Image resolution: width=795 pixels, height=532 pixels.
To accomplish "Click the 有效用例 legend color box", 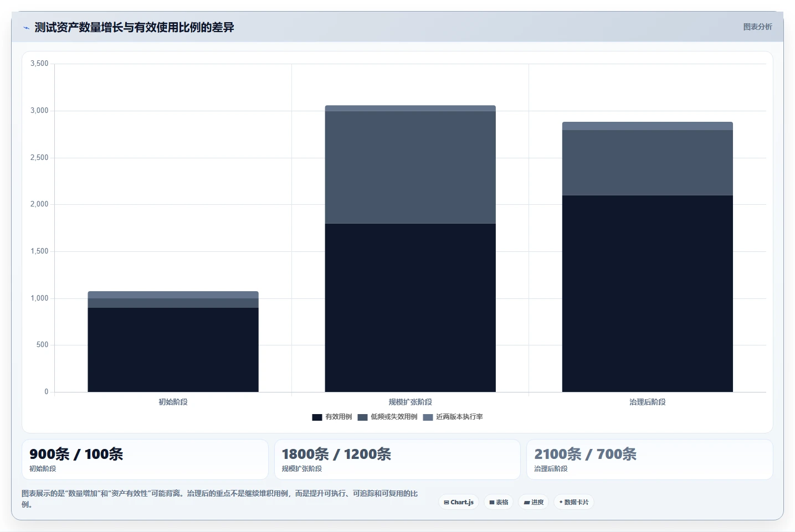I will click(317, 417).
